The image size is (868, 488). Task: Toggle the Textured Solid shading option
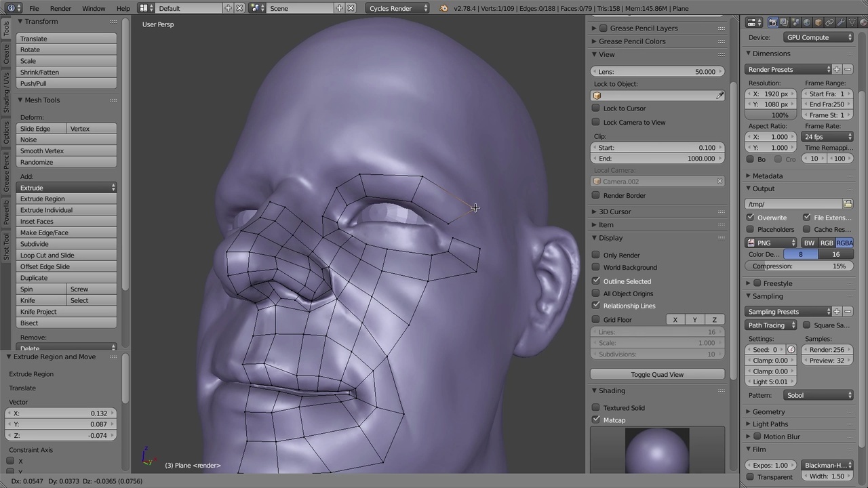(x=596, y=407)
